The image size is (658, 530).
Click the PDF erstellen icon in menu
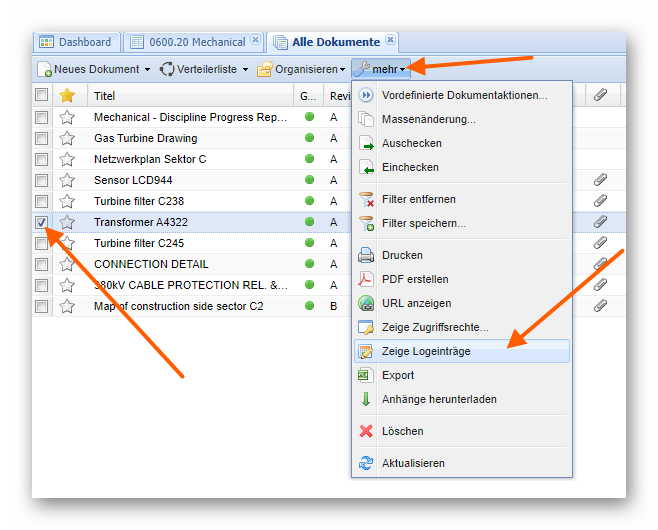point(366,279)
